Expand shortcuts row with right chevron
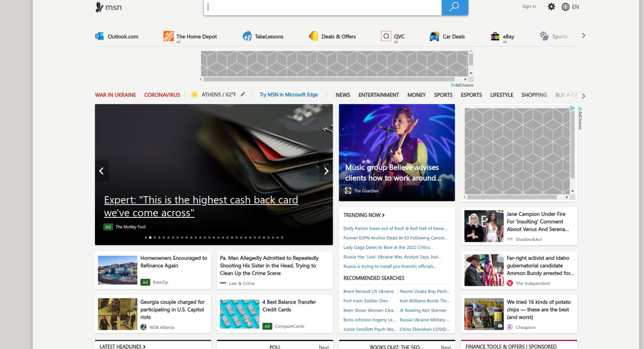The image size is (644, 349). pos(583,36)
